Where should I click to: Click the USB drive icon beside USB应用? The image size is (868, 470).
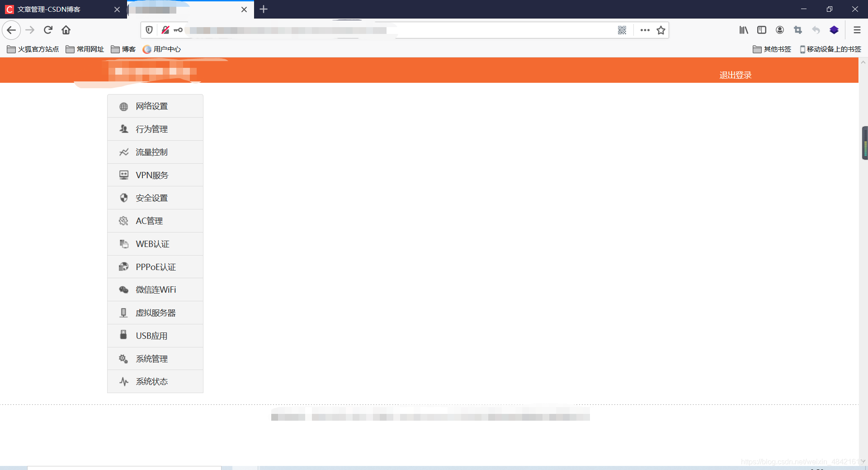pyautogui.click(x=123, y=335)
